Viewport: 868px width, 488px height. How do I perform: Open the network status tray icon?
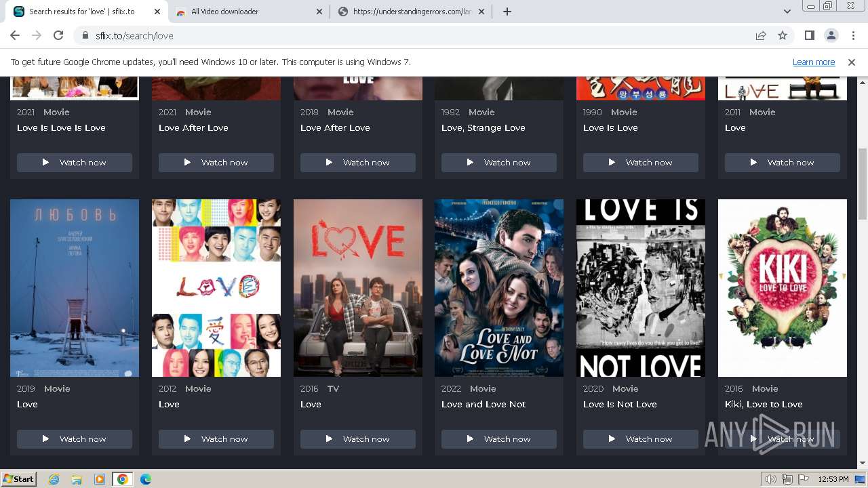787,479
